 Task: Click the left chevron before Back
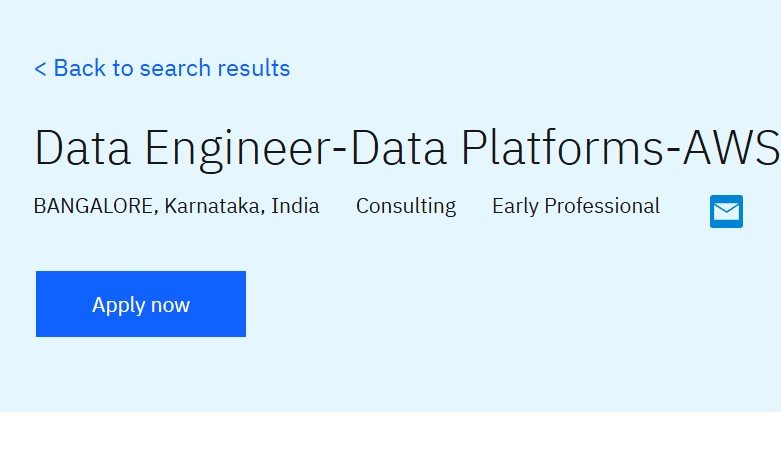(x=40, y=69)
